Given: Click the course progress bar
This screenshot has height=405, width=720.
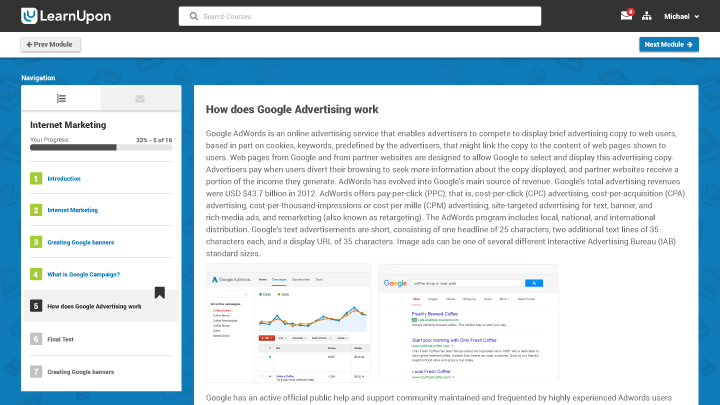Looking at the screenshot, I should 101,147.
